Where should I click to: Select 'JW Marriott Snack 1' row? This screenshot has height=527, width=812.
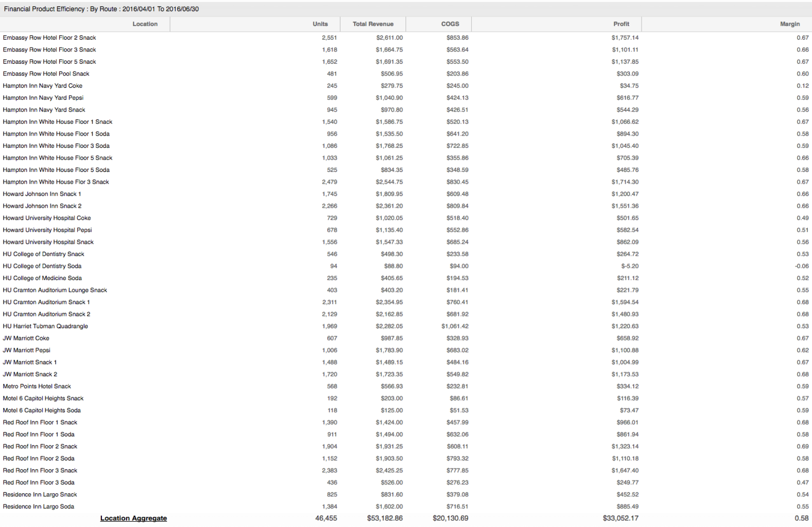tap(406, 362)
